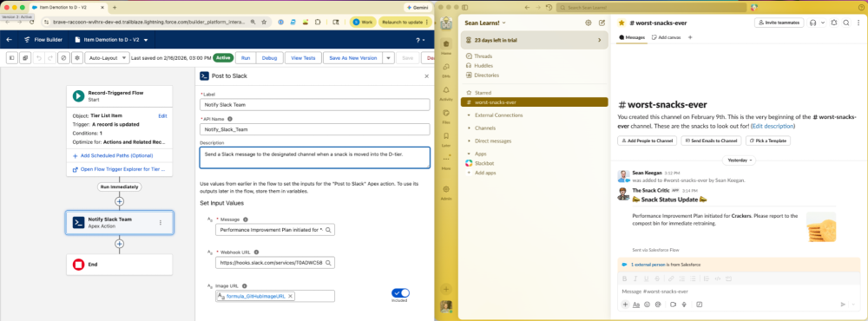Open the Flow Builder help question mark menu
Viewport: 868px width, 321px height.
pos(419,40)
